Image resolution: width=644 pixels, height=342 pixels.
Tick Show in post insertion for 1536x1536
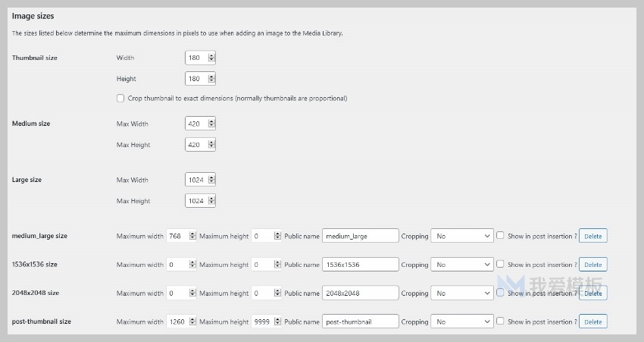500,264
